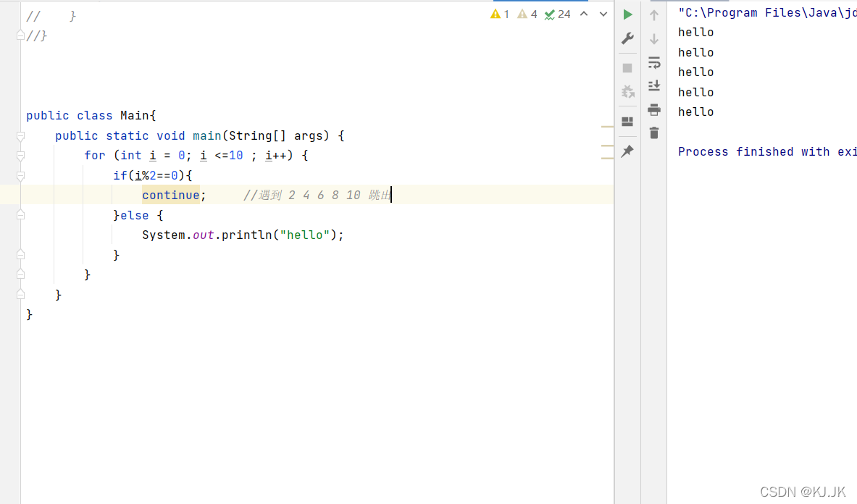
Task: Jump to previous highlighted error arrow
Action: coord(584,14)
